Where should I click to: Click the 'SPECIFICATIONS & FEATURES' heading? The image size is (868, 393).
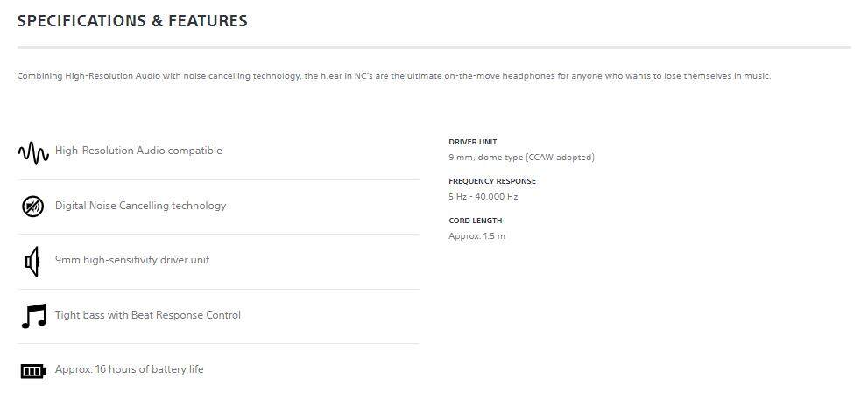(132, 21)
